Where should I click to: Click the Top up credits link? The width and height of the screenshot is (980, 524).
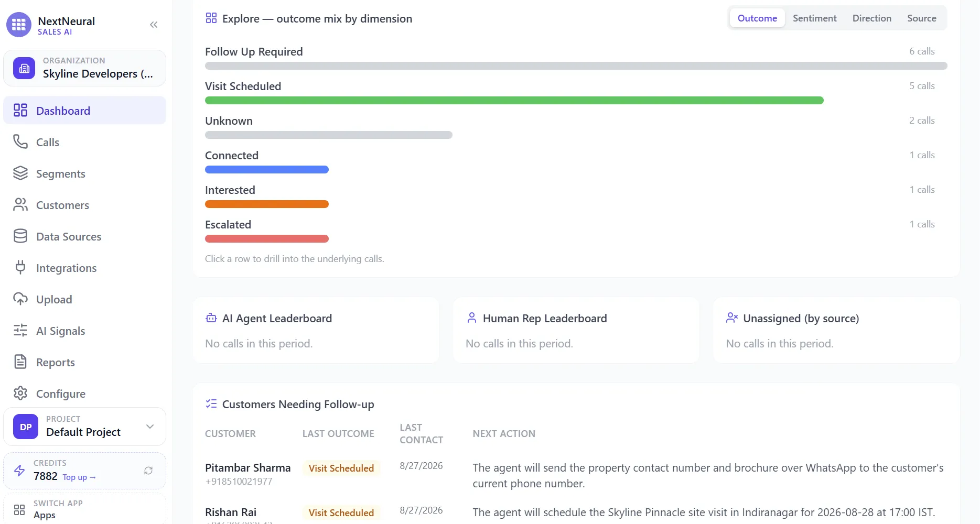point(79,477)
